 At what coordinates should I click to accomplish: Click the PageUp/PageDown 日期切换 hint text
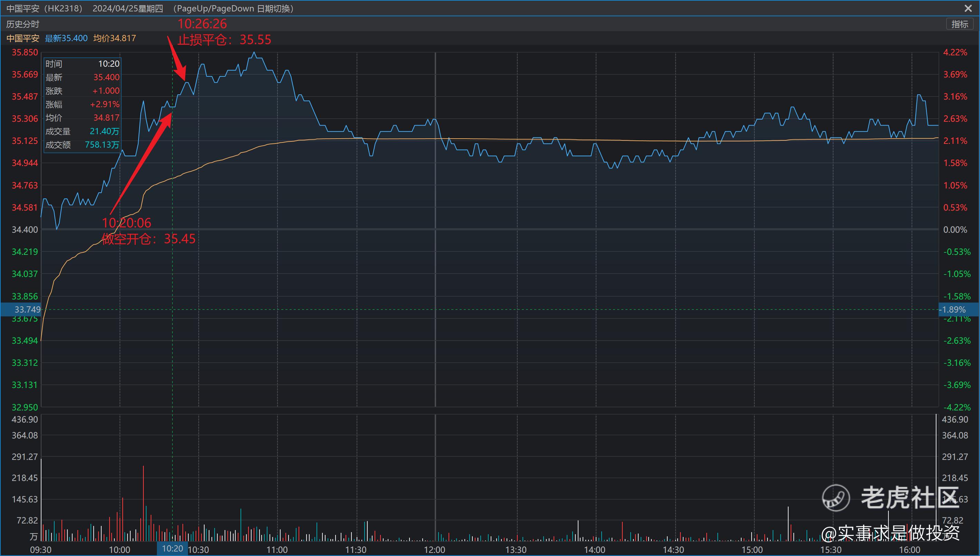click(233, 8)
